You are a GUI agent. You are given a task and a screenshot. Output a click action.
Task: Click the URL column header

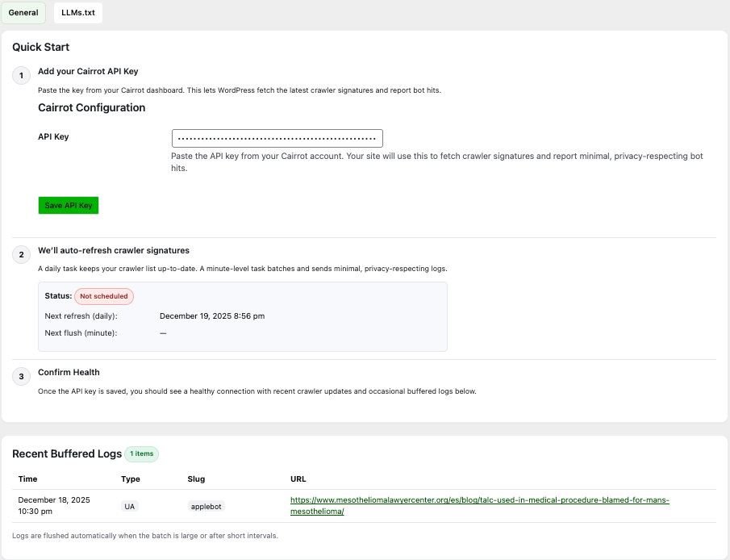tap(299, 479)
